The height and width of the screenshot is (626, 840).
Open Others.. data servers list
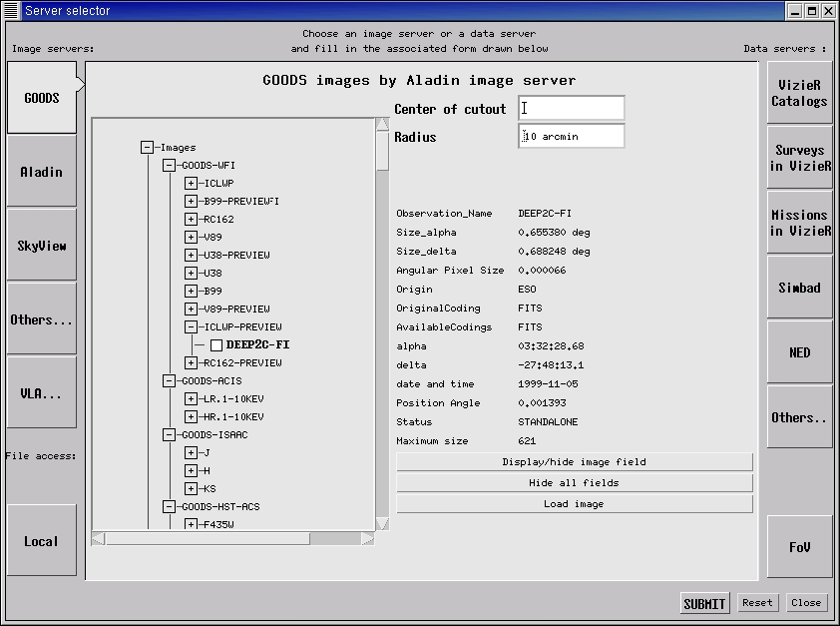(799, 417)
